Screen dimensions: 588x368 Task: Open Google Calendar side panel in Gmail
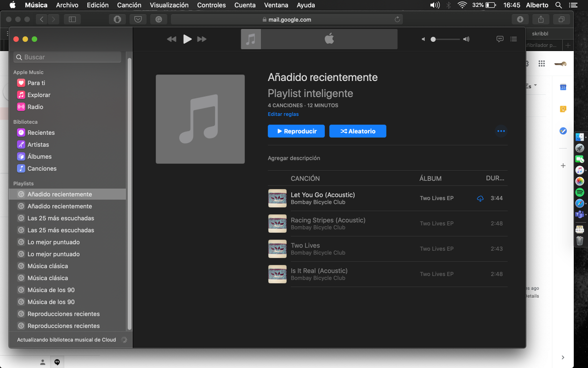click(x=563, y=87)
